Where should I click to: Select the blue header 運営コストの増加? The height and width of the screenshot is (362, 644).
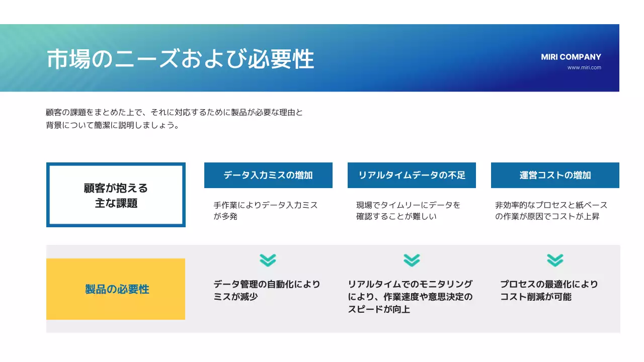[554, 175]
